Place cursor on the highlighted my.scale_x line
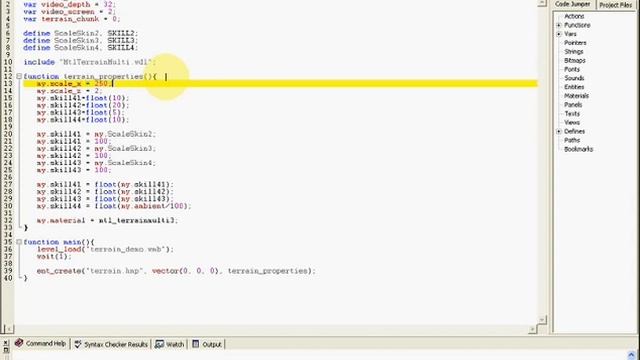The image size is (640, 360). 280,84
